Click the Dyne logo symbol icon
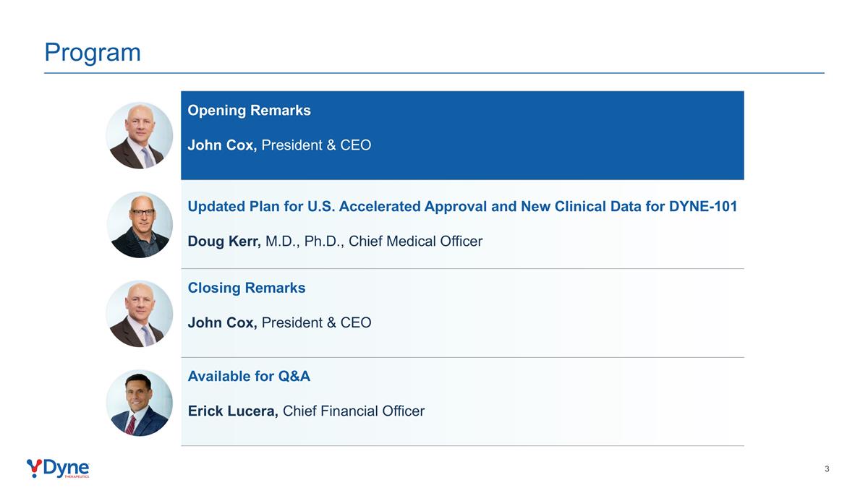This screenshot has height=488, width=868. point(34,468)
